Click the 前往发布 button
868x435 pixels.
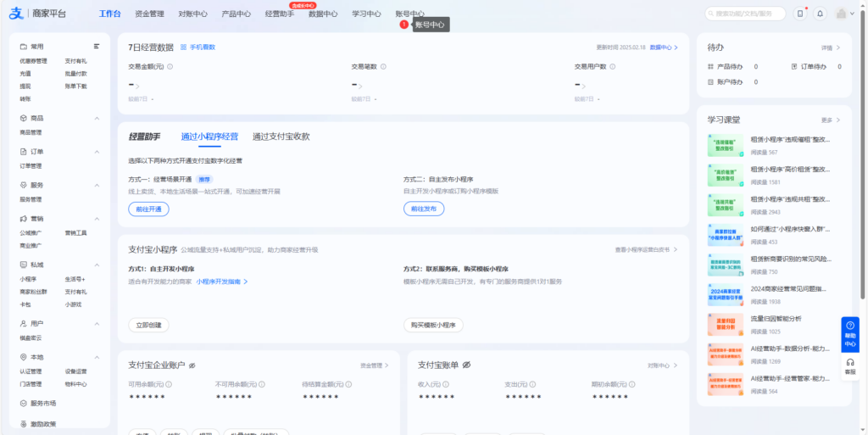click(x=424, y=209)
